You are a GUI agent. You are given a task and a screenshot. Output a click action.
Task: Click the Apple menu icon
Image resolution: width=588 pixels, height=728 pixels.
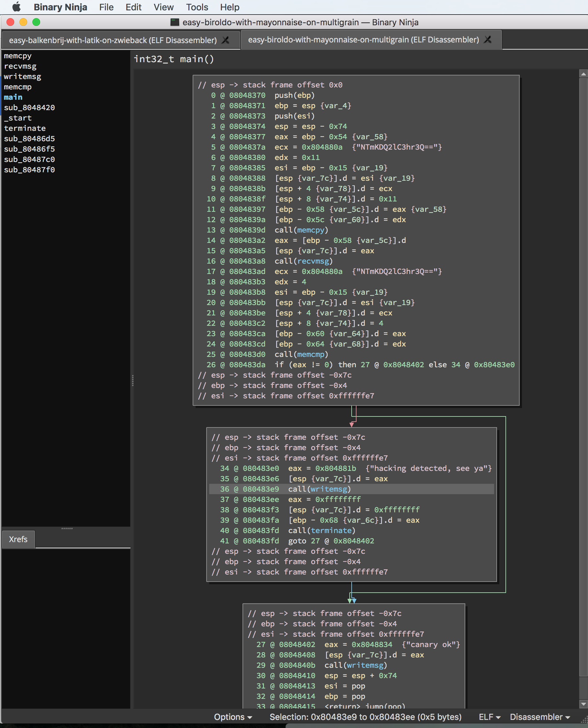[x=16, y=7]
